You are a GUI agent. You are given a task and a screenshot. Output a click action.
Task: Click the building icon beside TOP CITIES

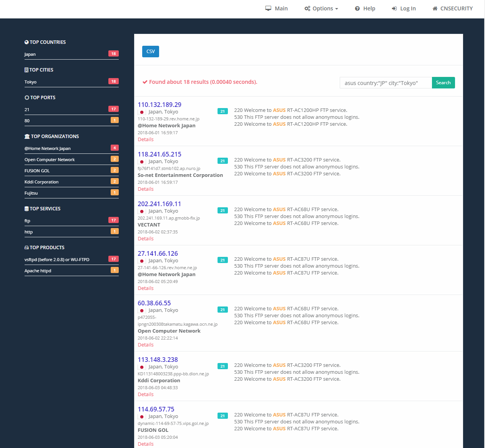click(x=27, y=70)
